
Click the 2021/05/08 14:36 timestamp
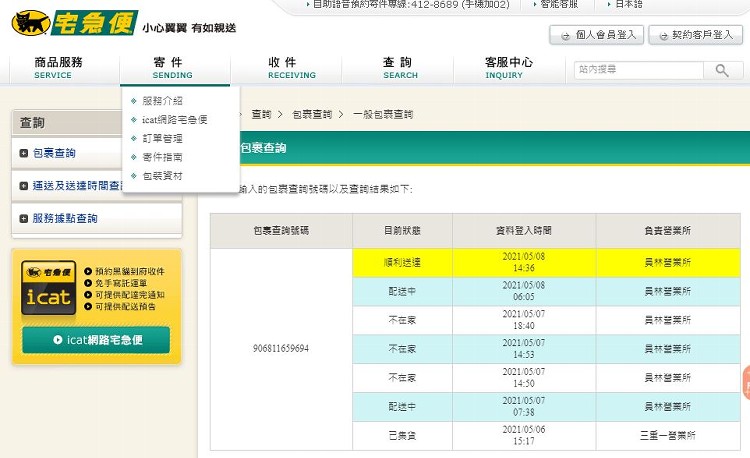pos(524,262)
